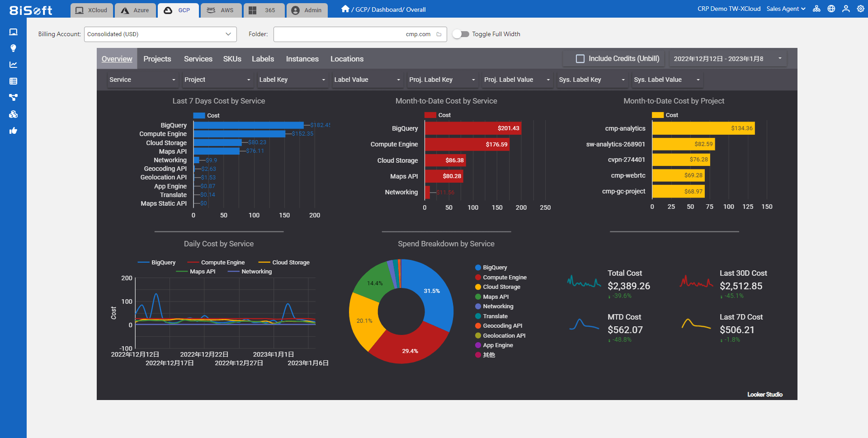Image resolution: width=868 pixels, height=438 pixels.
Task: Expand the Project filter dropdown
Action: click(x=217, y=80)
